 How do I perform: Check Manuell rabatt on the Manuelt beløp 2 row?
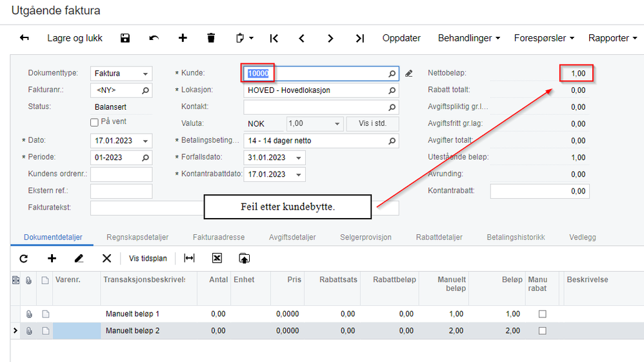click(x=543, y=331)
